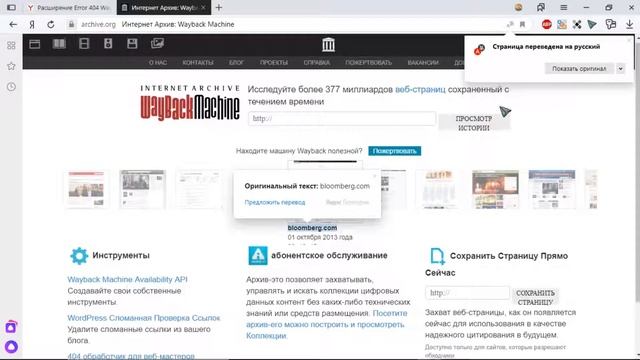Open WordPress Сломанная Проверка Ссылок link
This screenshot has height=360, width=640.
point(144,318)
